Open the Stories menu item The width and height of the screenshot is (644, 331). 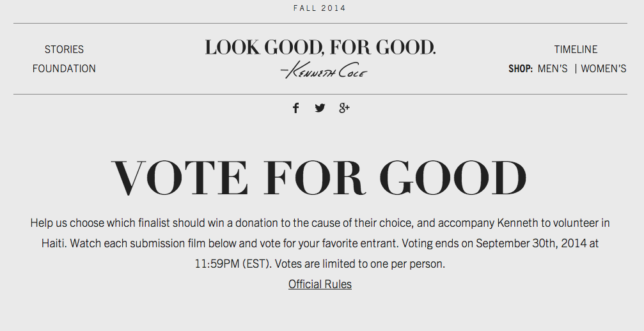(64, 49)
